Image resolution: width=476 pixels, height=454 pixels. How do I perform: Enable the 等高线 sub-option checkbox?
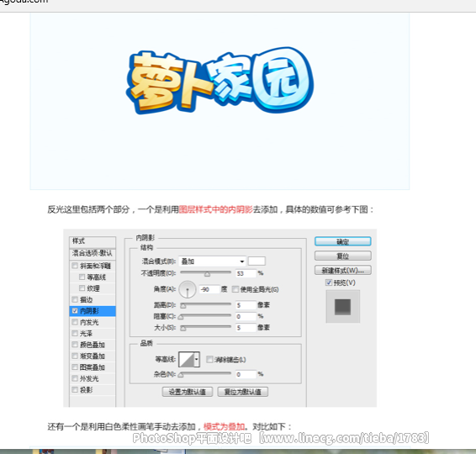click(x=82, y=277)
